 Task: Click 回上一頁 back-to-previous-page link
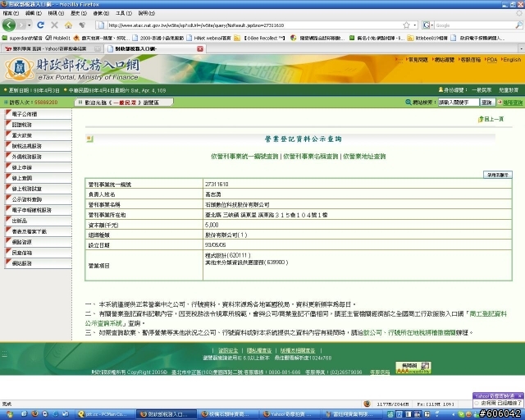(x=491, y=119)
